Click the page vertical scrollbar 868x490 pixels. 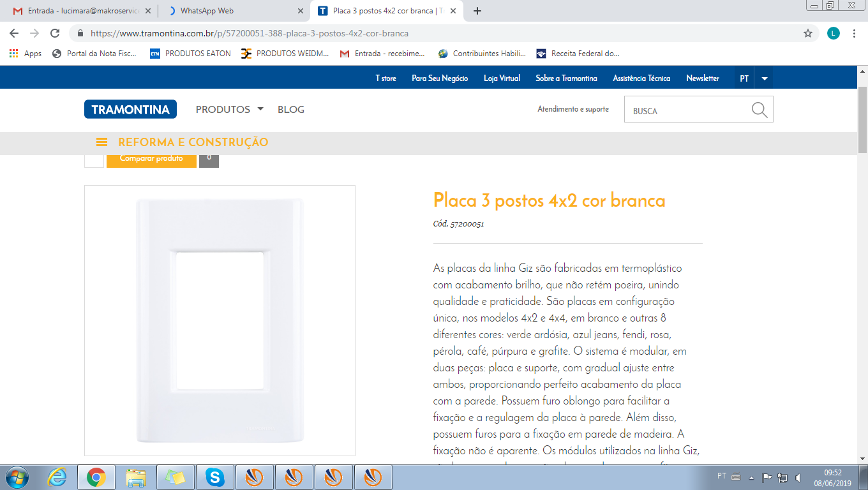[x=862, y=121]
